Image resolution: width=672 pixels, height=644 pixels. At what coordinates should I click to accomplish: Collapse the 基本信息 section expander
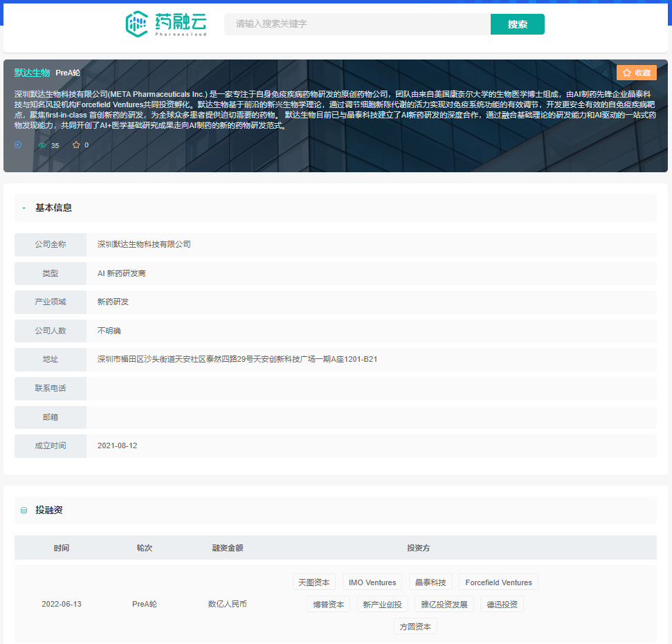pyautogui.click(x=24, y=208)
